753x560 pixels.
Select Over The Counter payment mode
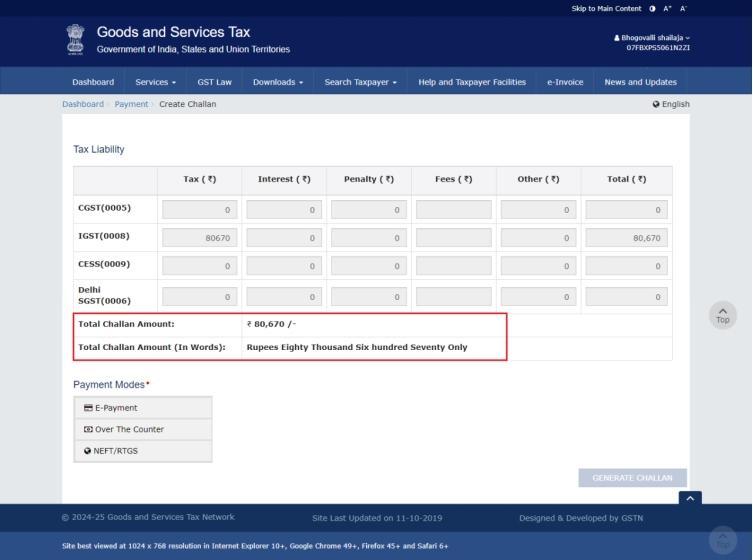pos(143,429)
